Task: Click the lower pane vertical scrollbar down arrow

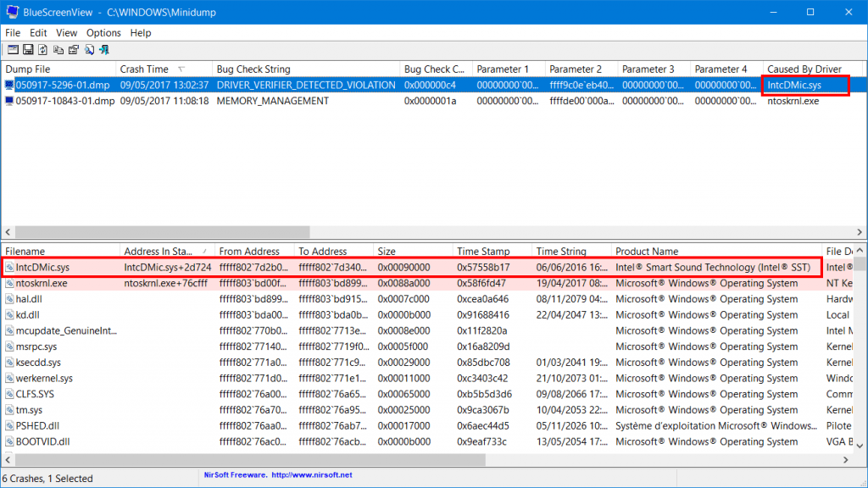Action: (x=860, y=446)
